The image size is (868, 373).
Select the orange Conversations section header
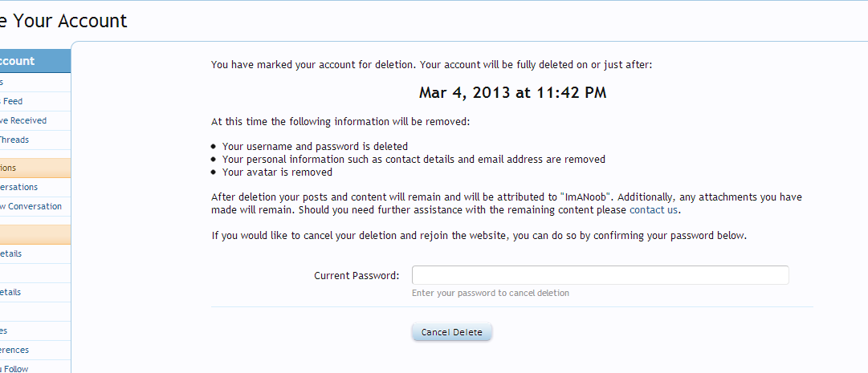[x=9, y=168]
